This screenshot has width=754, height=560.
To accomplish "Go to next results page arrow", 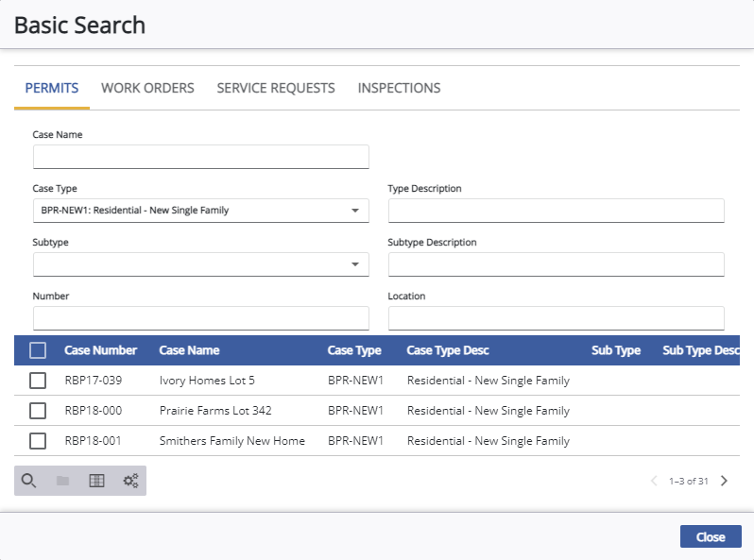I will [x=724, y=481].
